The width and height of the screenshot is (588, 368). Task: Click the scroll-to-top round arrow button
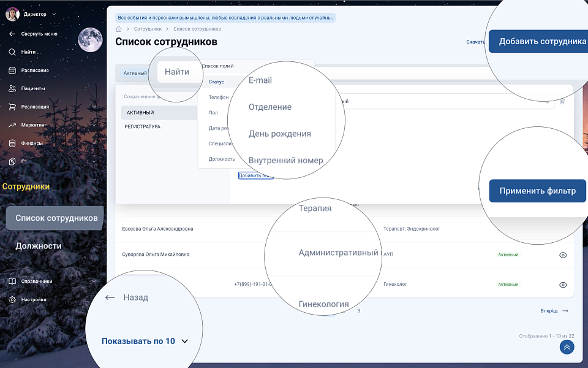click(x=567, y=347)
